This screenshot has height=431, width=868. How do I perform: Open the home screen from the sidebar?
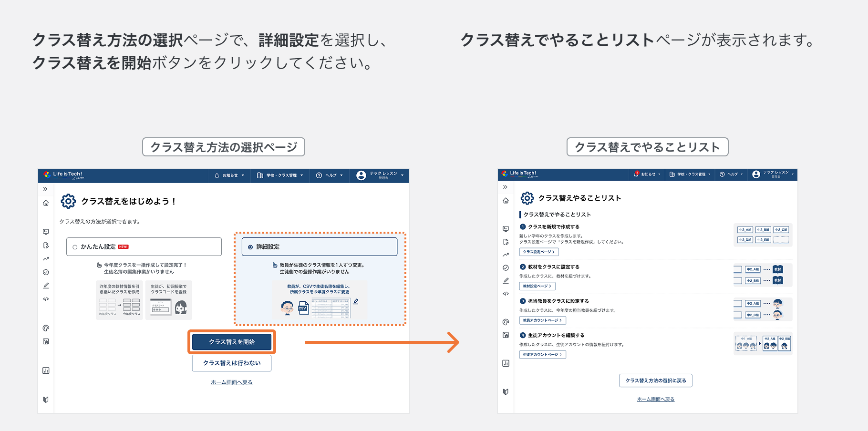pyautogui.click(x=46, y=203)
